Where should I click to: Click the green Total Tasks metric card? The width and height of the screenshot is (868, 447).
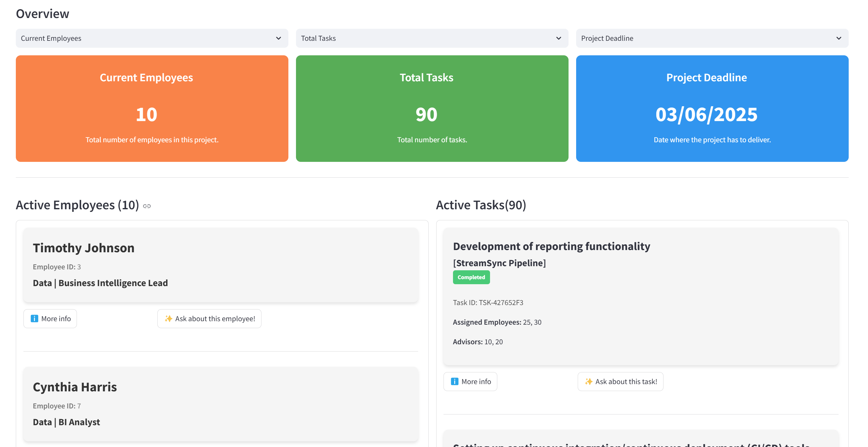tap(432, 108)
